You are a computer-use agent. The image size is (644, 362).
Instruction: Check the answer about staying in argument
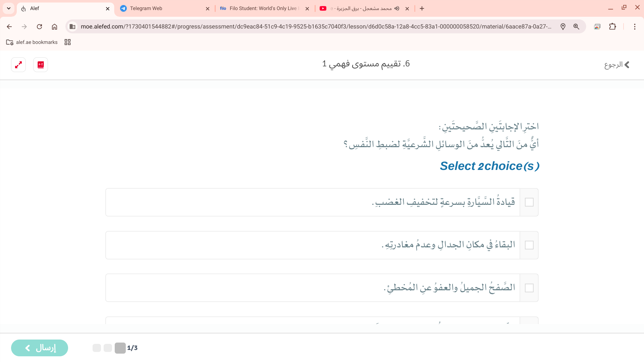pyautogui.click(x=529, y=245)
